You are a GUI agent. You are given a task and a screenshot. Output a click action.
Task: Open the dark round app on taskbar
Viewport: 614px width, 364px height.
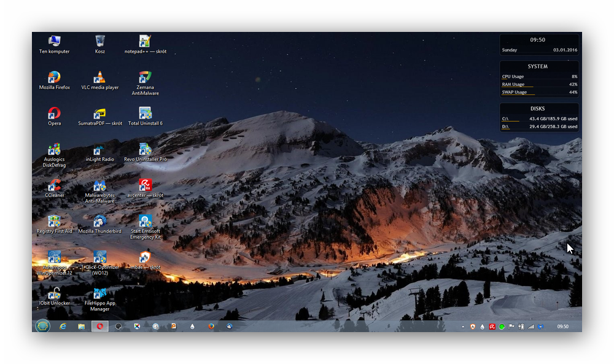tap(119, 326)
